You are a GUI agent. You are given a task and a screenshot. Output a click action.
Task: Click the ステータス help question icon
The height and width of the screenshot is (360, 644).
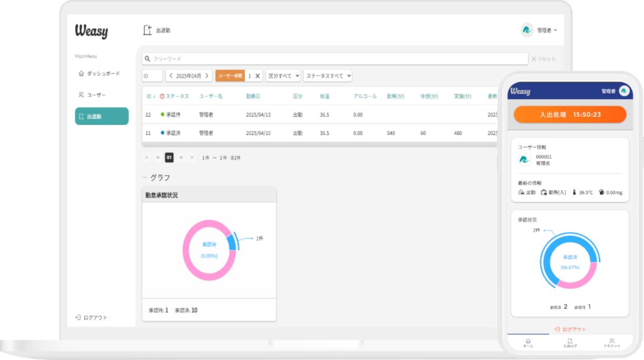coord(162,97)
